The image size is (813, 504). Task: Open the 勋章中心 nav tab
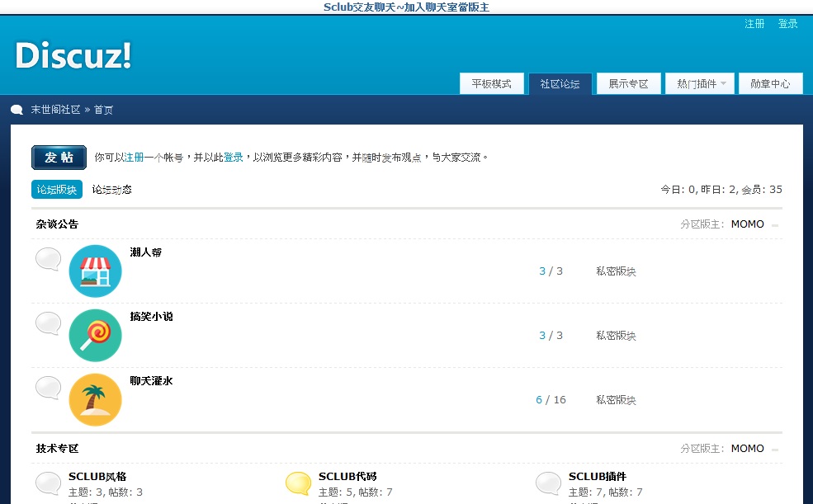(770, 84)
